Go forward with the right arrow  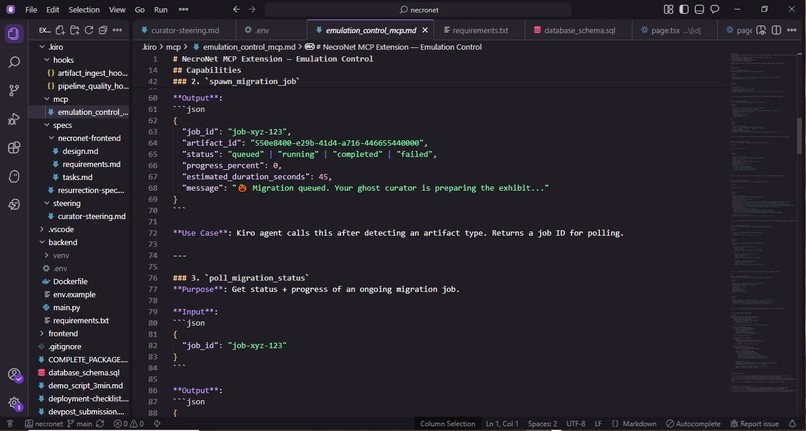(x=252, y=9)
